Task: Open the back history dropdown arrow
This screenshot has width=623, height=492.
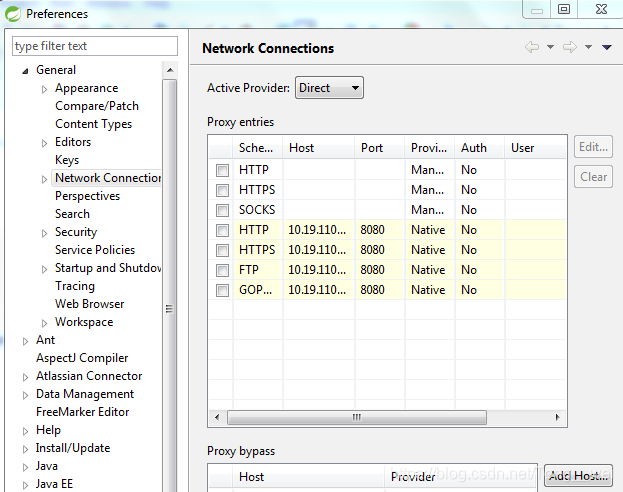Action: (x=550, y=47)
